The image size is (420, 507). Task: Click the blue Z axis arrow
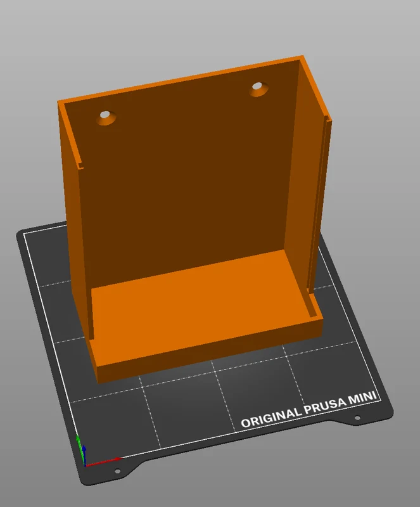point(84,454)
